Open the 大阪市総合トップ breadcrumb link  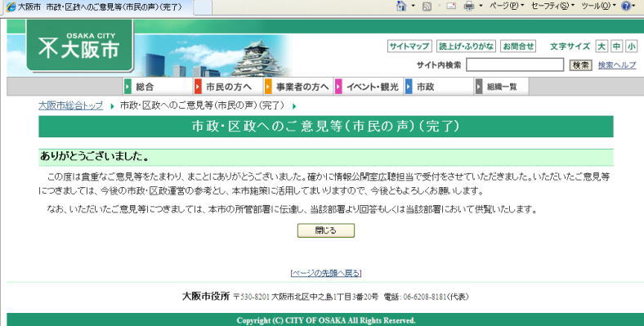pos(70,105)
